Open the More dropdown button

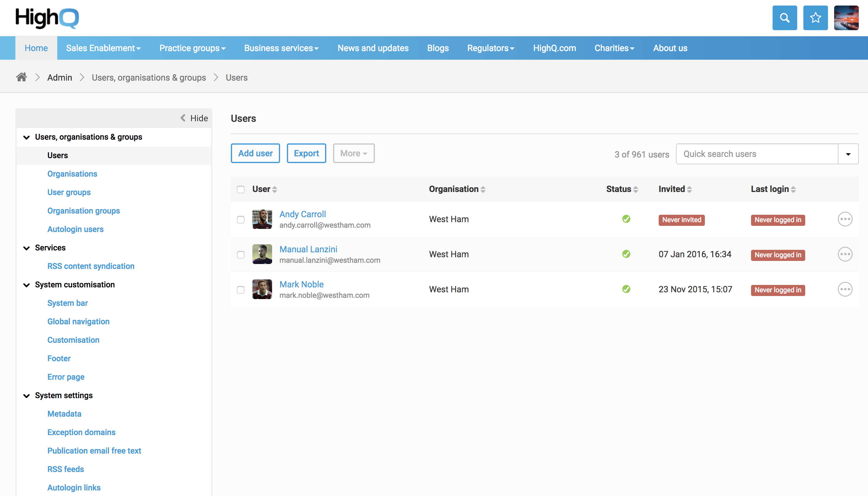pos(353,153)
